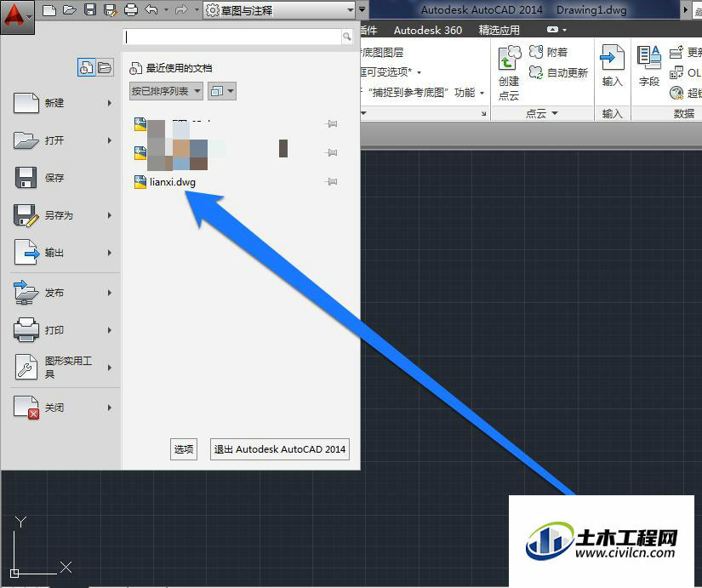This screenshot has height=588, width=702.
Task: Select 保存 in the application menu
Action: 63,178
